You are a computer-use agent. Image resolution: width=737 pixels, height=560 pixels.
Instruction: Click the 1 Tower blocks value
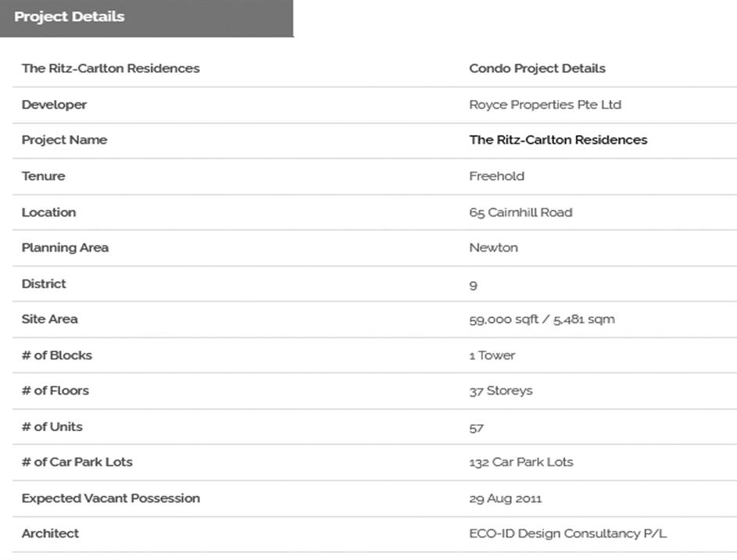click(x=492, y=355)
